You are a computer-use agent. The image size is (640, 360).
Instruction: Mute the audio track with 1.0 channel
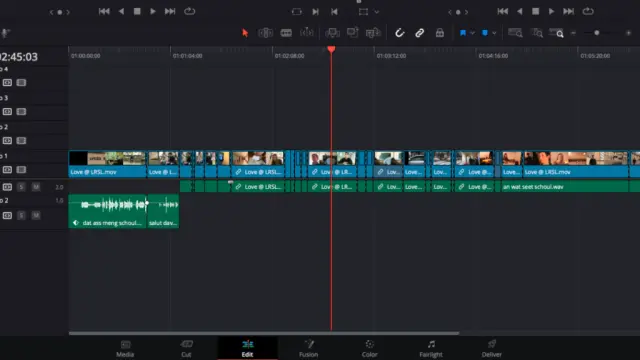[36, 215]
